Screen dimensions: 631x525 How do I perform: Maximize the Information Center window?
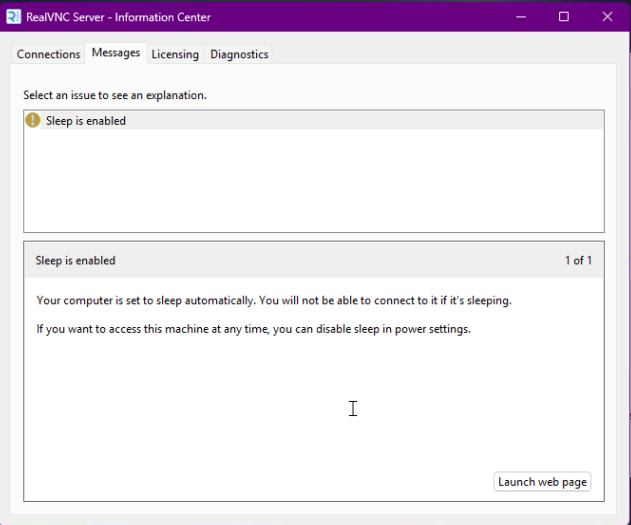564,17
